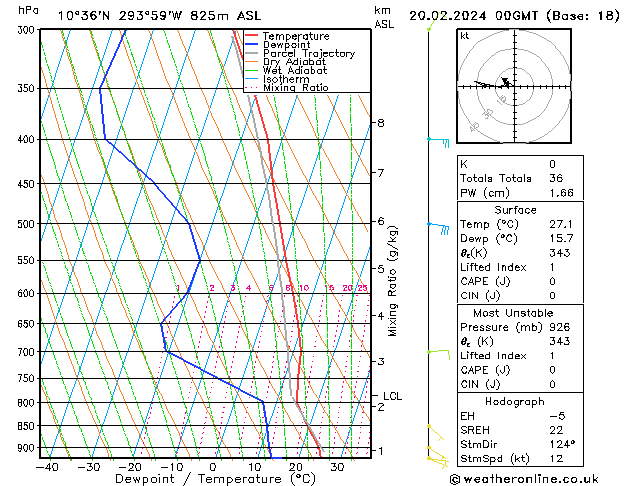Click the Parcel Trajectory legend entry
This screenshot has height=486, width=629.
(x=307, y=54)
